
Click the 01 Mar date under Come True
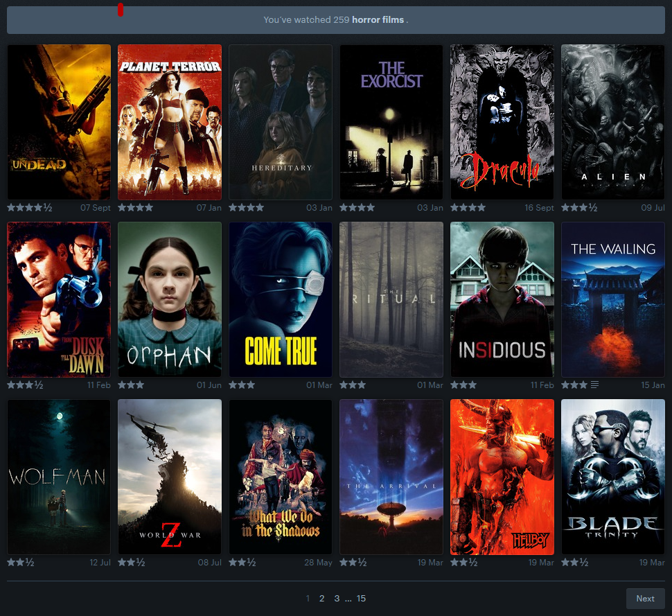tap(319, 385)
